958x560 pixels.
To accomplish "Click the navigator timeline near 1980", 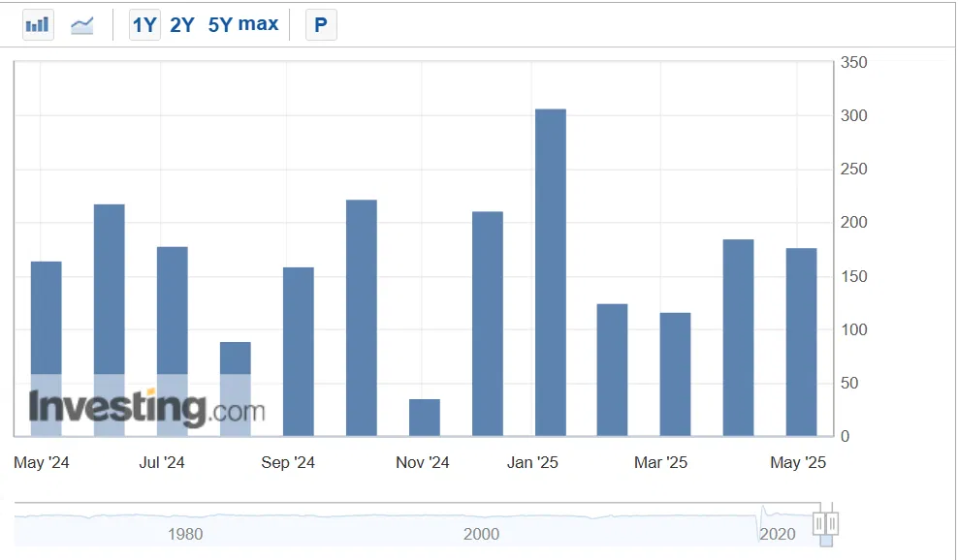I will pyautogui.click(x=185, y=534).
